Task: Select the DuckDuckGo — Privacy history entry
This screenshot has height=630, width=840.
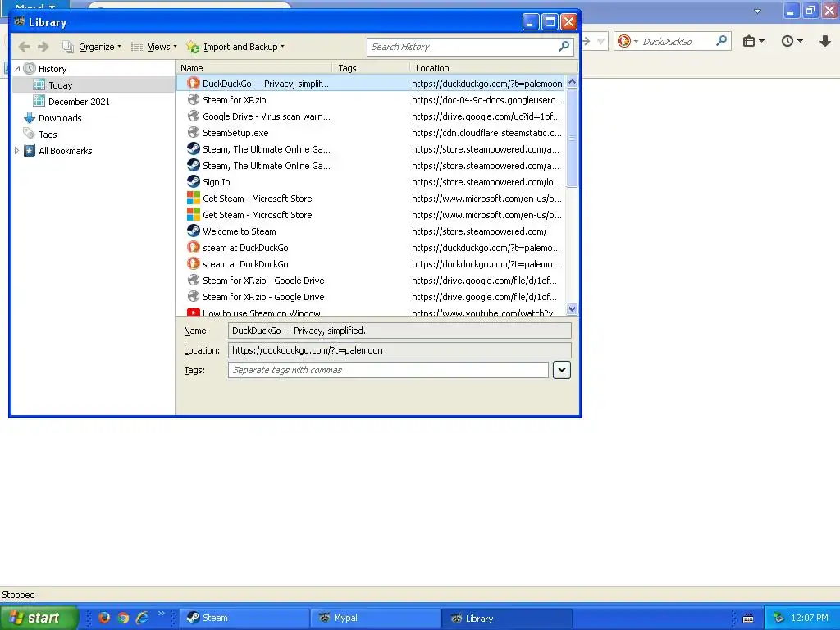Action: coord(370,84)
